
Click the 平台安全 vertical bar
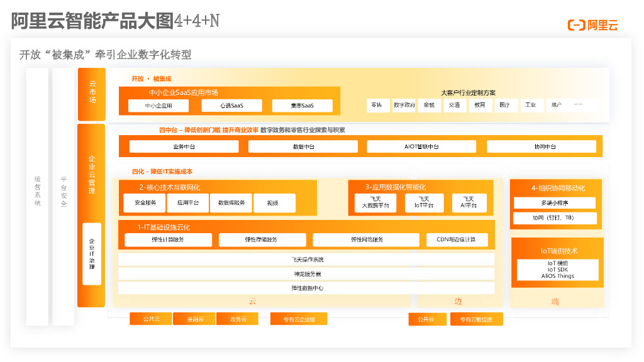[64, 196]
